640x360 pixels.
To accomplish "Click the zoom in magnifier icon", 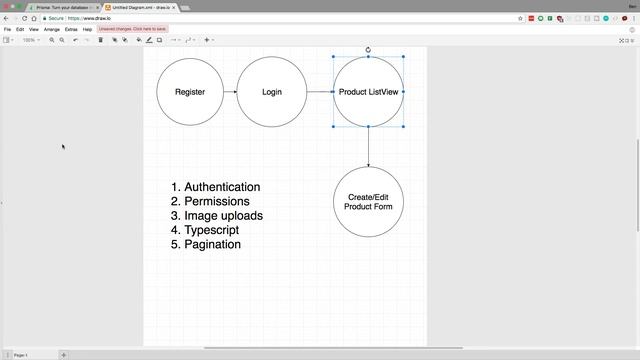I will pos(52,40).
